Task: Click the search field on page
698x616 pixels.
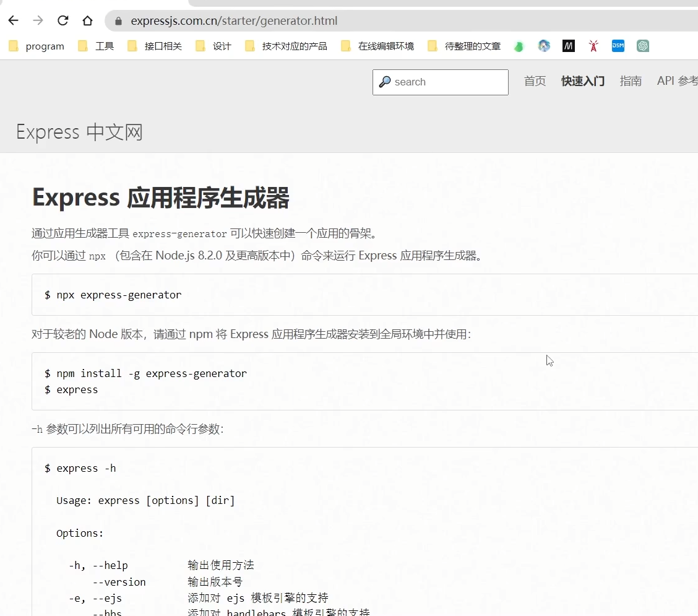Action: pos(440,82)
